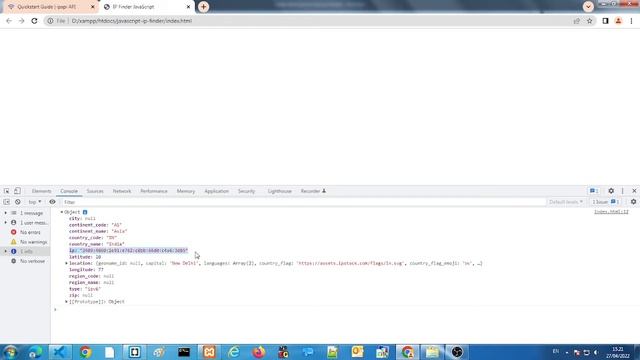Open the top JavaScript context dropdown
Screen dimensions: 640x360
tap(35, 202)
